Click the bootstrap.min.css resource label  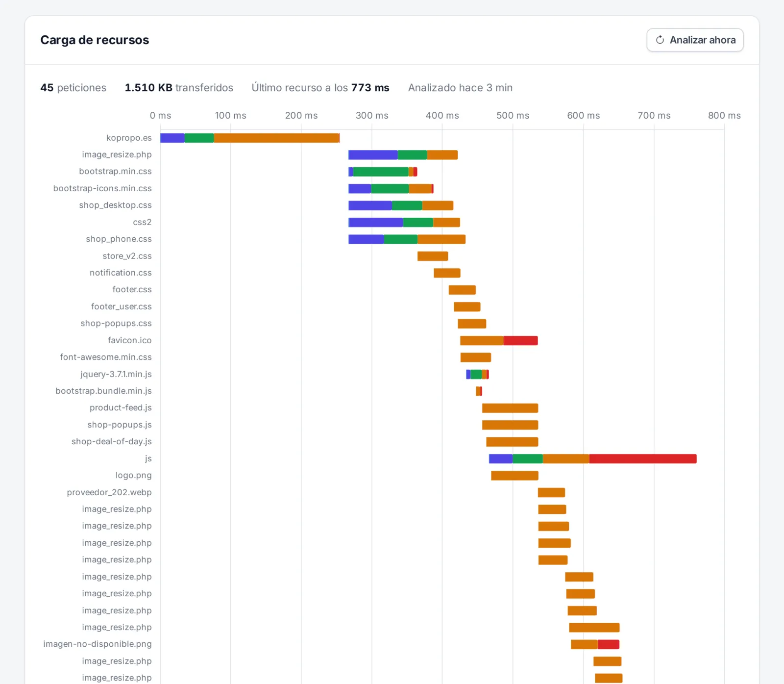[115, 171]
